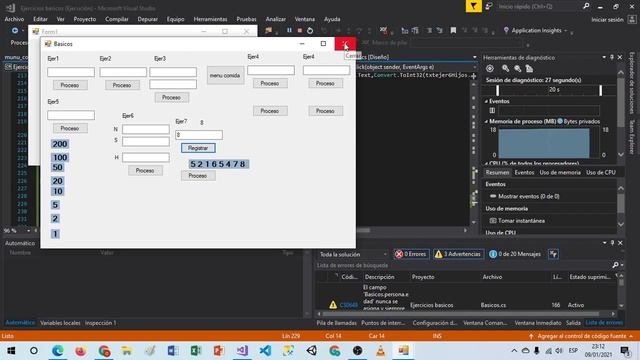
Task: Toggle the 0 Errores filter
Action: (411, 254)
